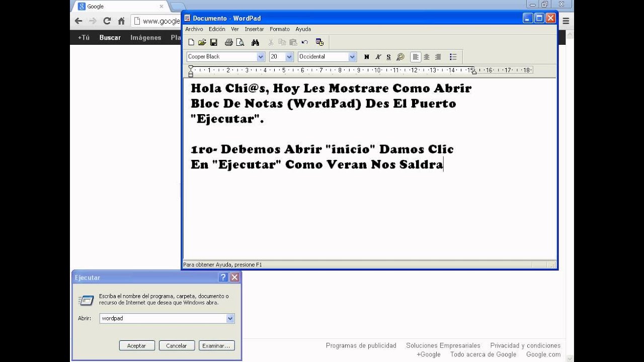Center-align the paragraph

click(427, 57)
